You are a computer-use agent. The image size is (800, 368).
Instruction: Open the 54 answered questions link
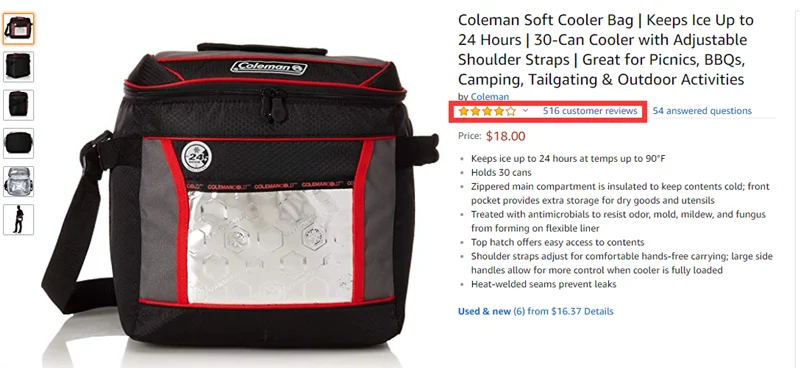(702, 111)
